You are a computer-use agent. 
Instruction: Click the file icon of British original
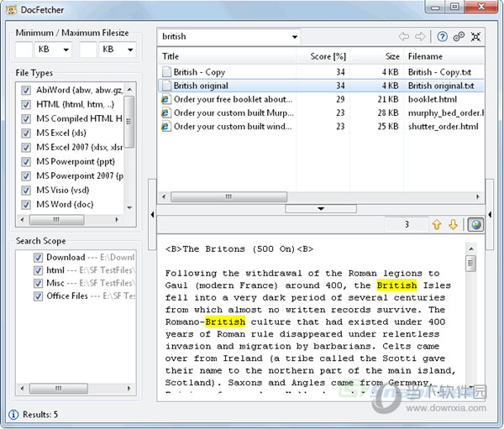point(166,86)
